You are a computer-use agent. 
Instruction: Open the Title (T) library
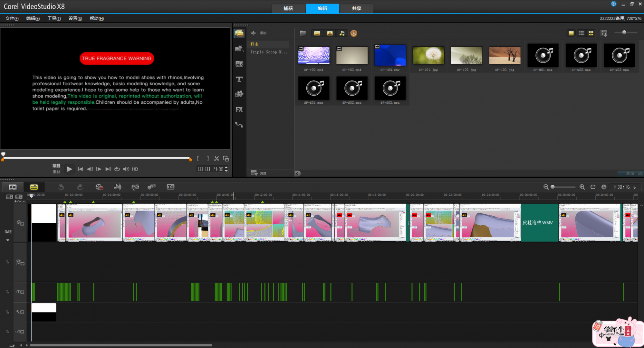click(239, 79)
